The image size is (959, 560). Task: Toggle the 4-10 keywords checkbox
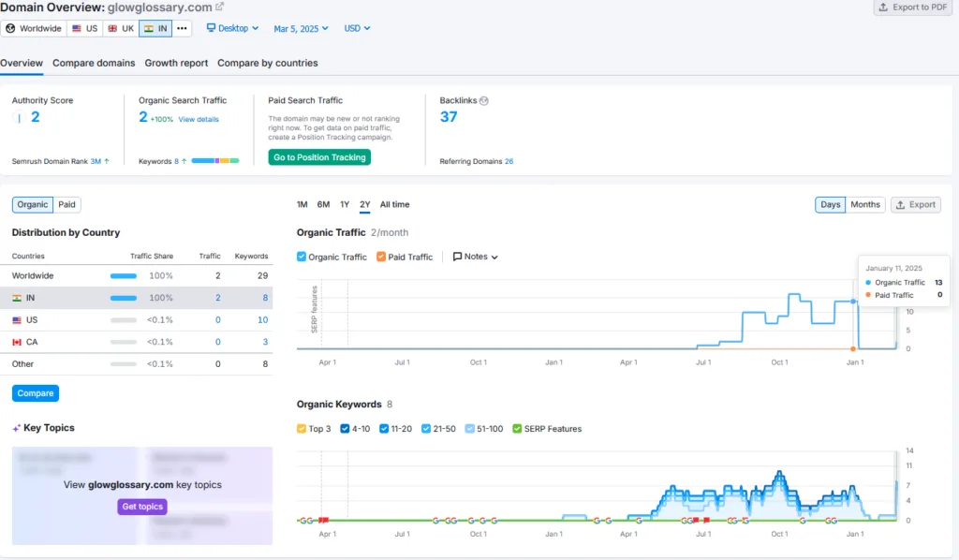tap(345, 429)
